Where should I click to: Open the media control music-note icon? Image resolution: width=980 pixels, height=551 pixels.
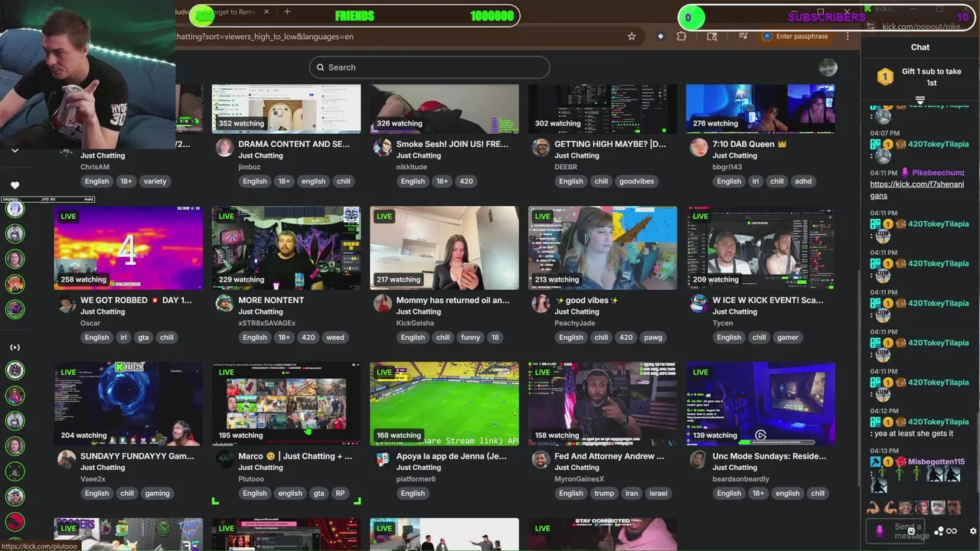point(743,36)
